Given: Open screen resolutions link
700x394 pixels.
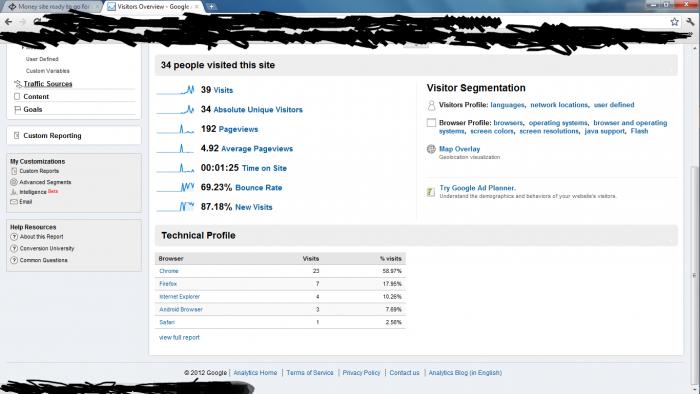Looking at the screenshot, I should pos(549,131).
